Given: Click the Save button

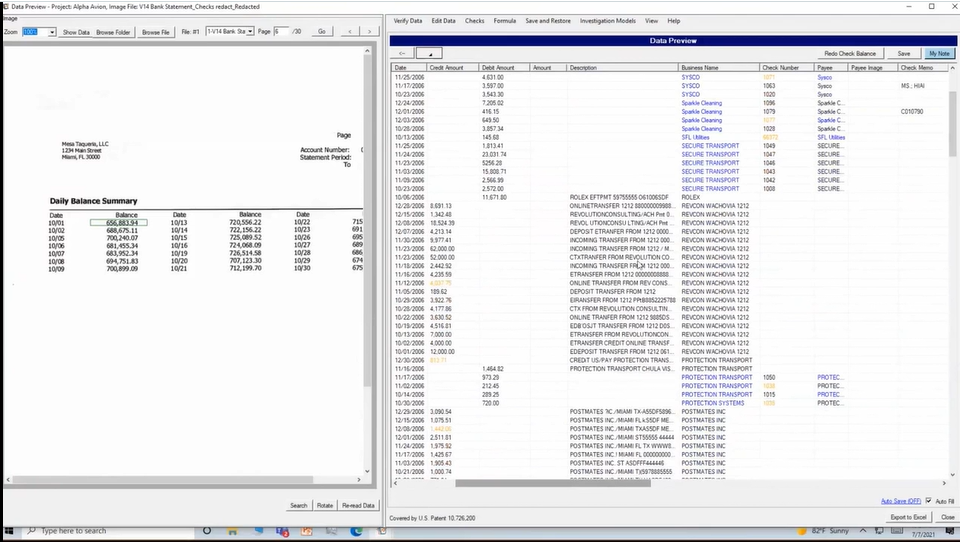Looking at the screenshot, I should click(904, 53).
